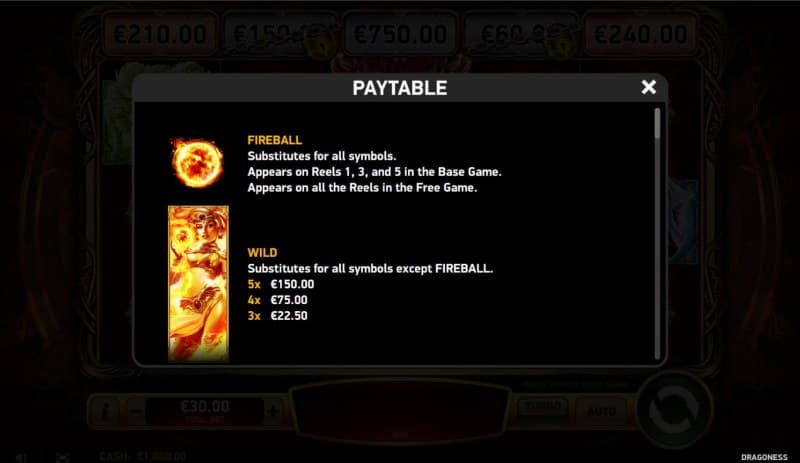Click the circular spin button
Viewport: 800px width, 463px height.
coord(673,409)
